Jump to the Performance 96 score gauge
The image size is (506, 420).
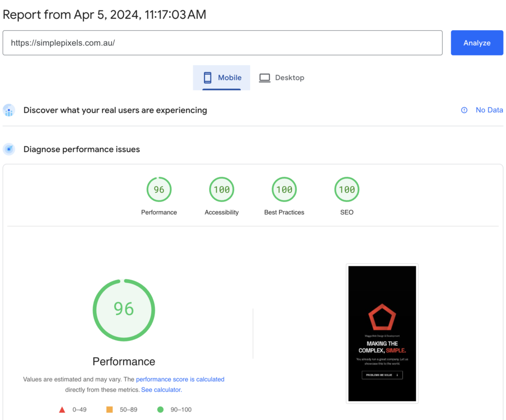tap(159, 190)
